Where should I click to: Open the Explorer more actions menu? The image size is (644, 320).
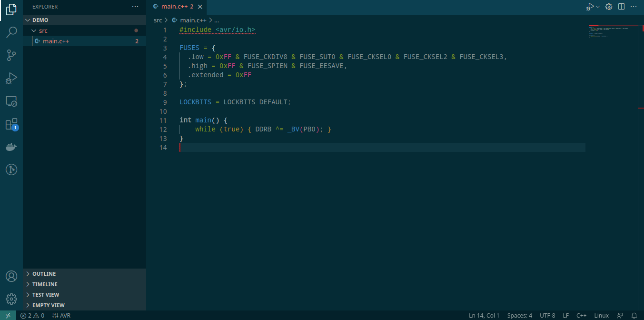(135, 7)
